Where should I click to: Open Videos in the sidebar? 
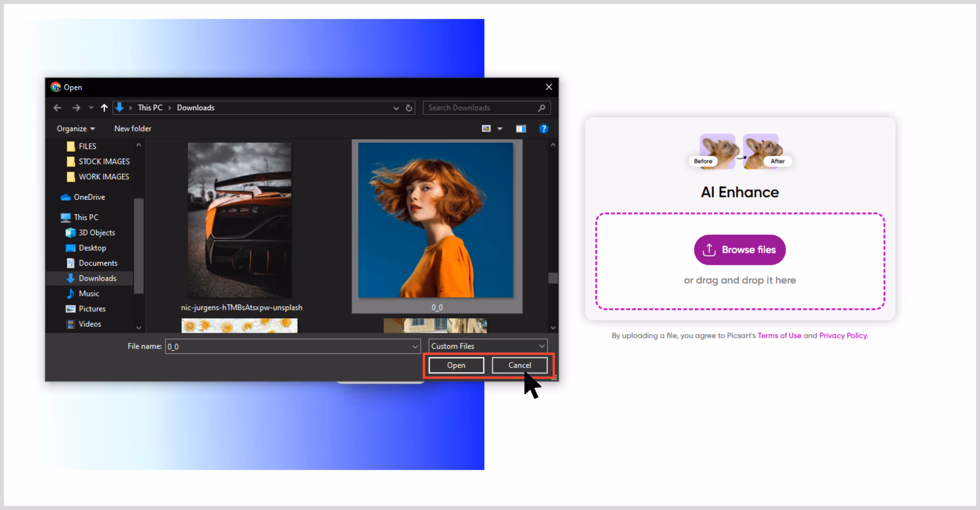click(84, 324)
